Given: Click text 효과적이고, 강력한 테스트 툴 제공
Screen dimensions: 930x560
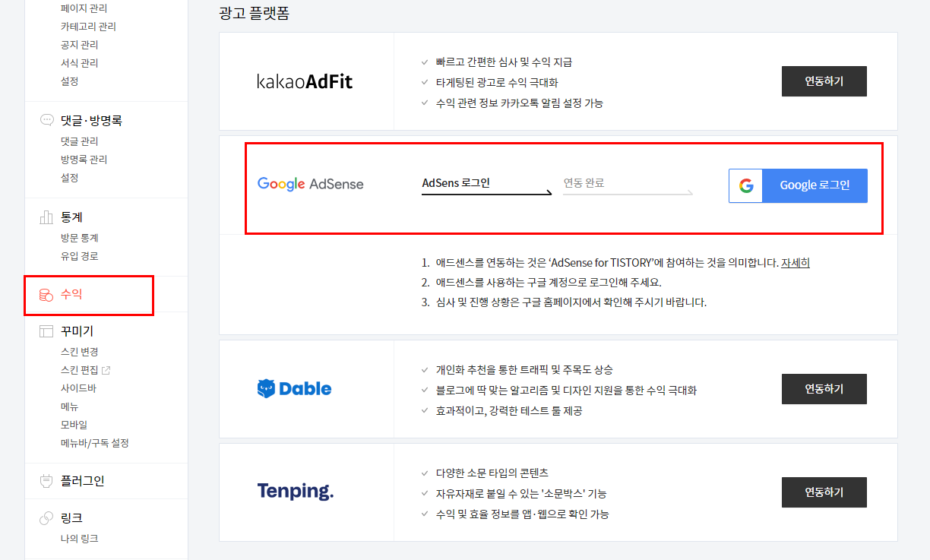Looking at the screenshot, I should [x=509, y=410].
